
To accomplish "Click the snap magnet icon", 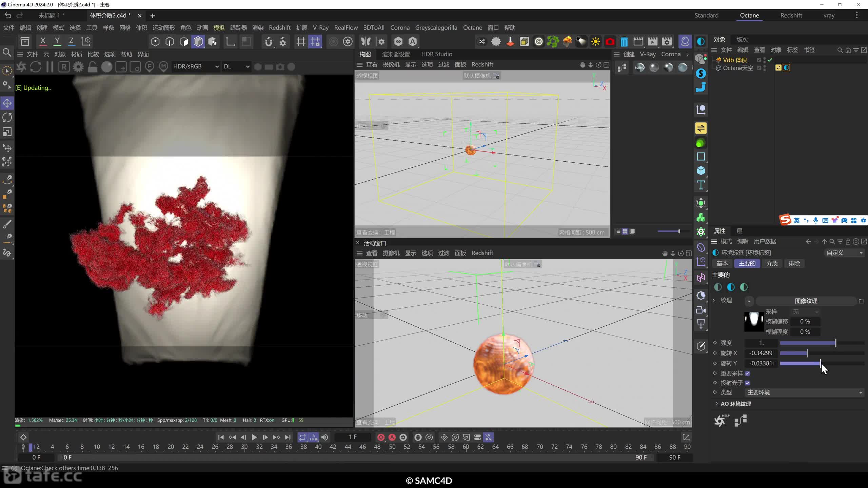I will [269, 42].
